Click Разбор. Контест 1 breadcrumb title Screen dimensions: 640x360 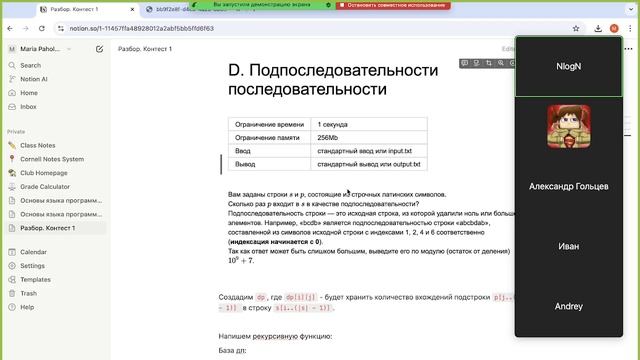145,49
